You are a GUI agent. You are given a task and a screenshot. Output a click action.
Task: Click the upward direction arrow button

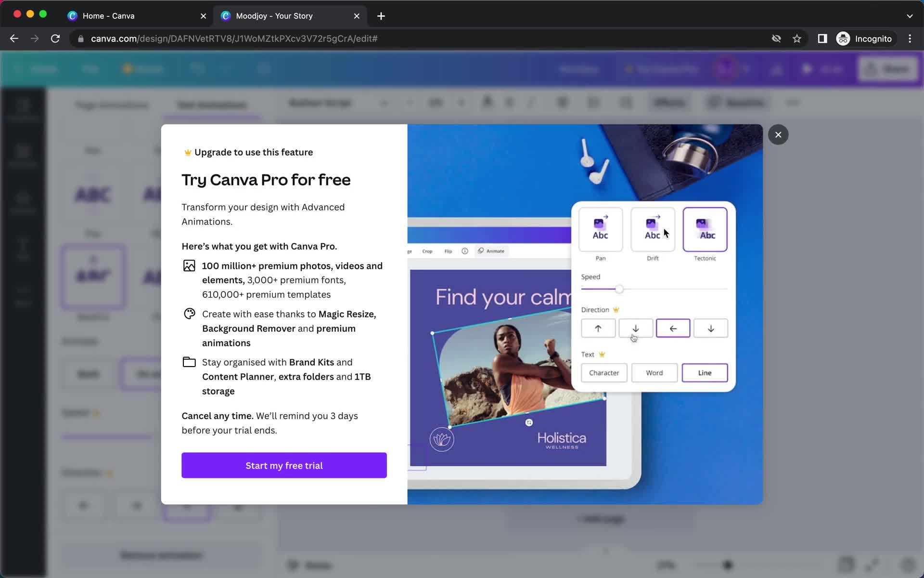598,328
